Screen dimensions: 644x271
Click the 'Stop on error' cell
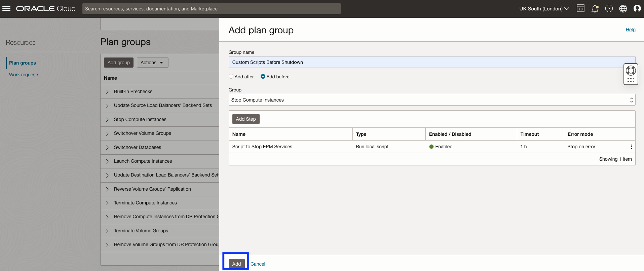[x=581, y=147]
